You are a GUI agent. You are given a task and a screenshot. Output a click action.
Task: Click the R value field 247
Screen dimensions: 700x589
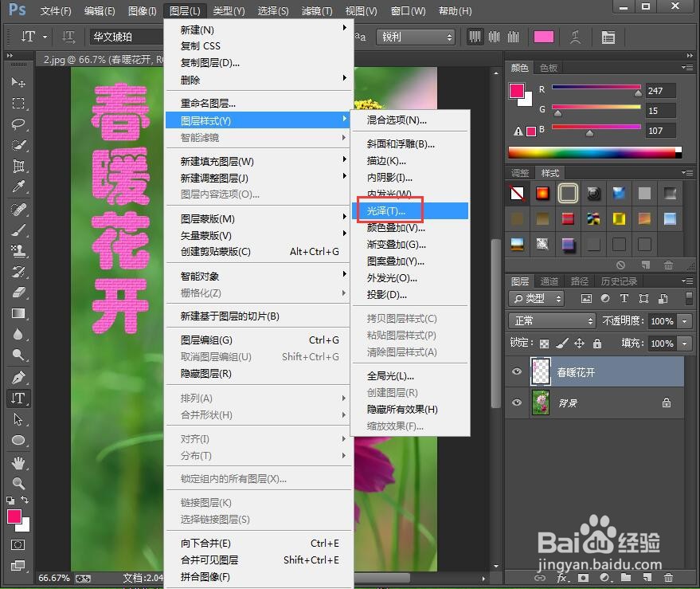(x=660, y=91)
